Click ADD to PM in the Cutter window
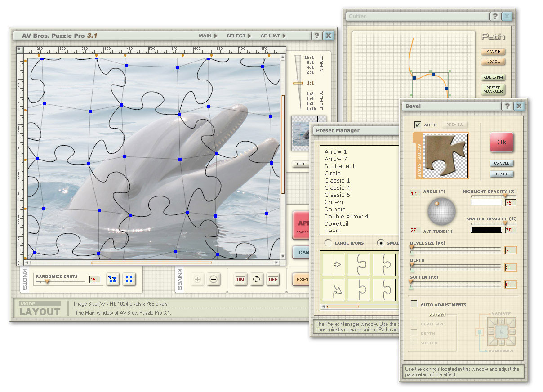The image size is (543, 392). click(493, 77)
